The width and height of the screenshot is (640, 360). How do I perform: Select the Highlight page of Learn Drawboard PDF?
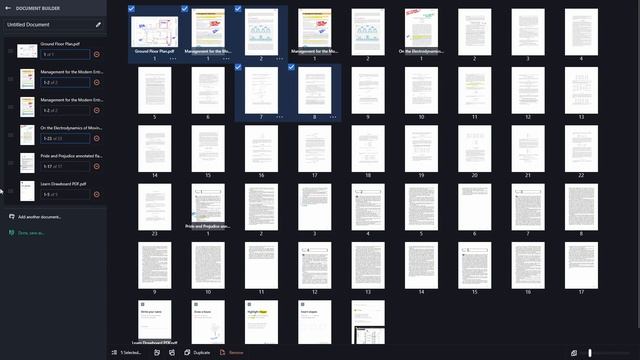pos(261,322)
